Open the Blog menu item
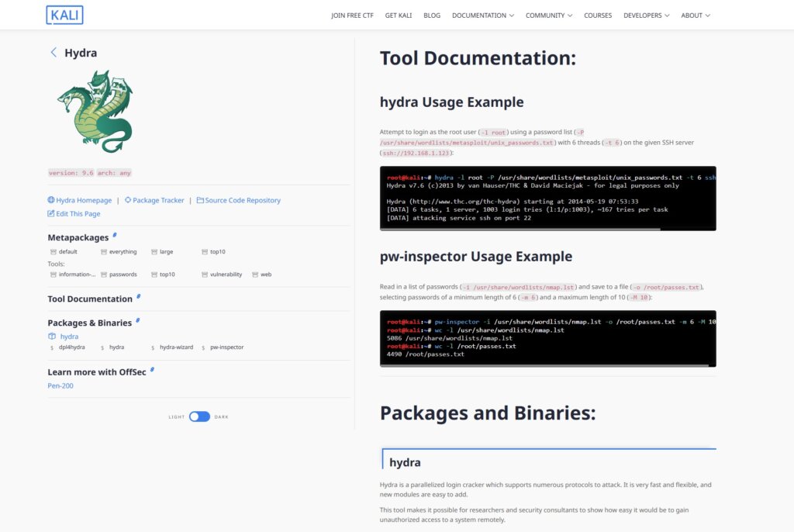The height and width of the screenshot is (532, 794). (432, 16)
